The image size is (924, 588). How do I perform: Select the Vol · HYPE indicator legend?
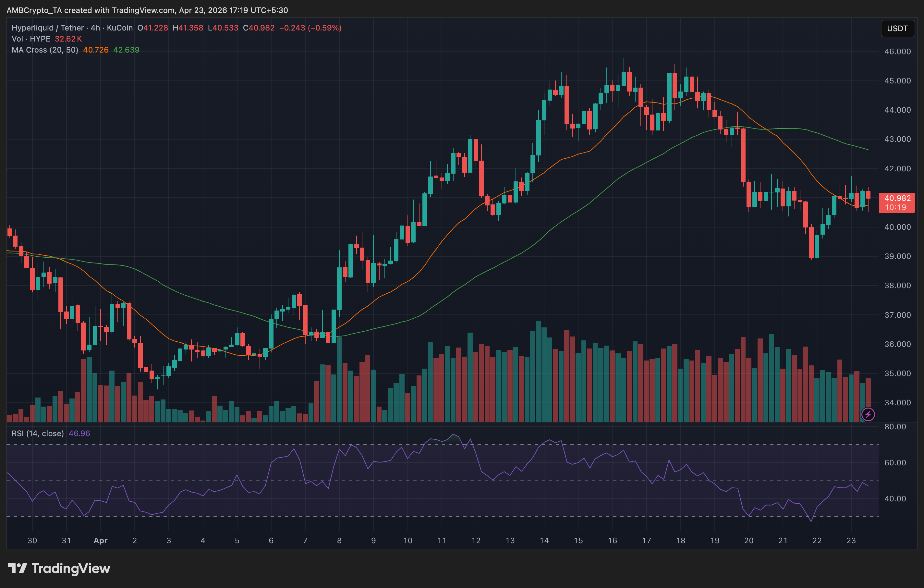point(31,39)
